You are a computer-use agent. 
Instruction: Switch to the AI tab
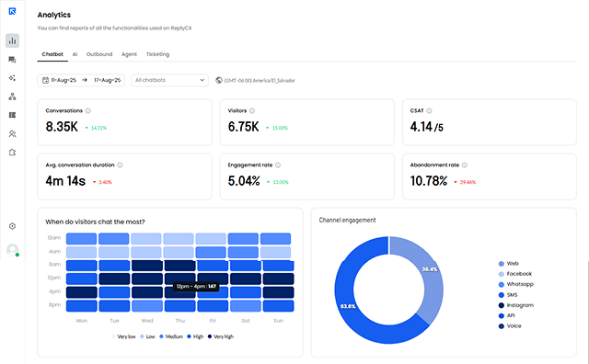tap(75, 54)
